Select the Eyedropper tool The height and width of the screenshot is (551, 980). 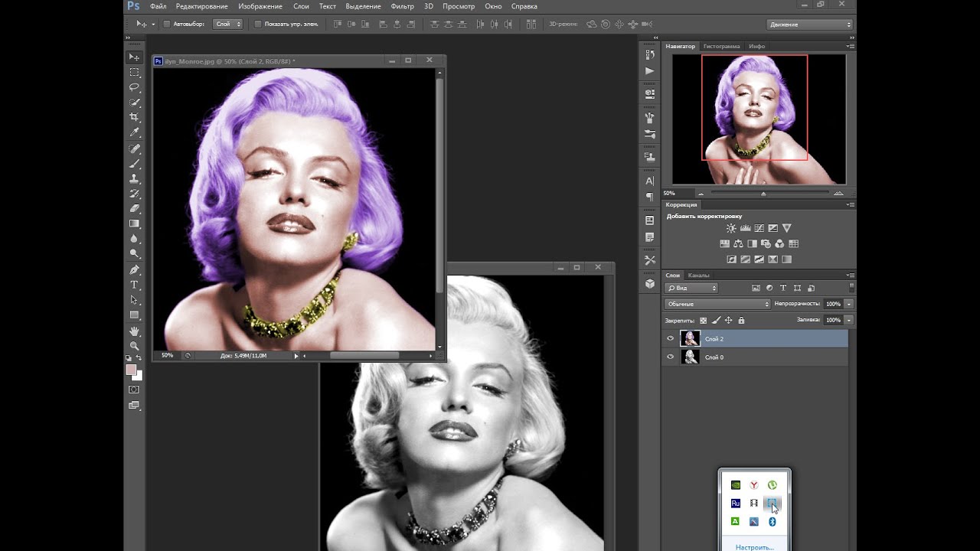pyautogui.click(x=135, y=132)
